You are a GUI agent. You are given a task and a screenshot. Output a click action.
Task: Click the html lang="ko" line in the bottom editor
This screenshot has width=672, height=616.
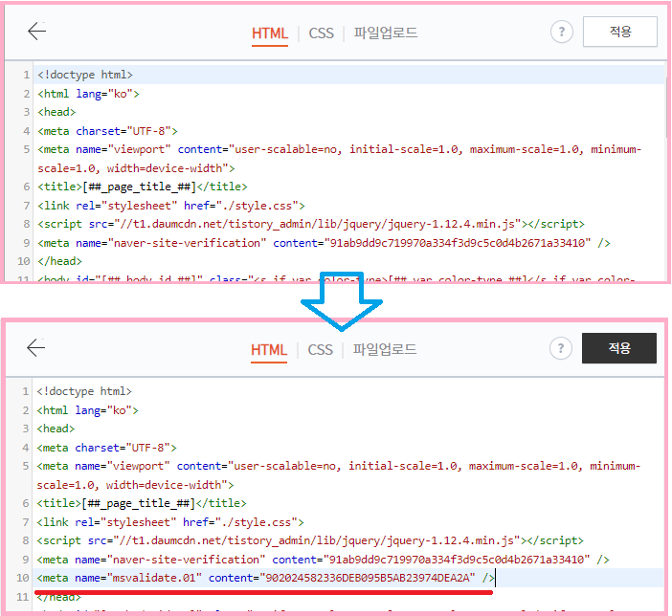tap(87, 410)
